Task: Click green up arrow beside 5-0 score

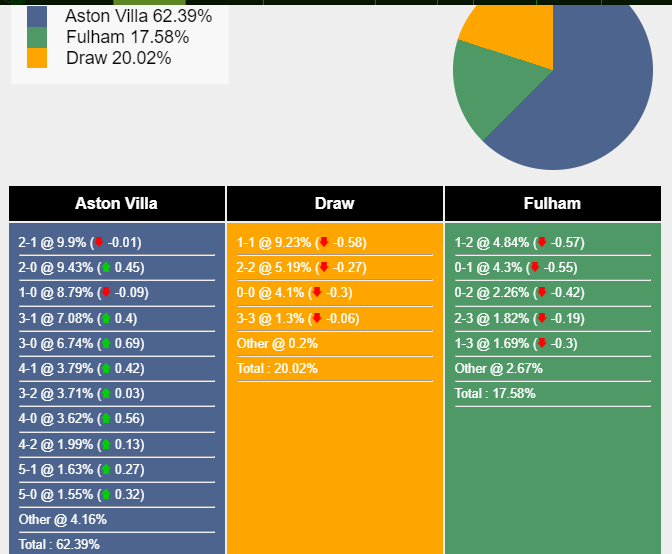Action: point(105,495)
